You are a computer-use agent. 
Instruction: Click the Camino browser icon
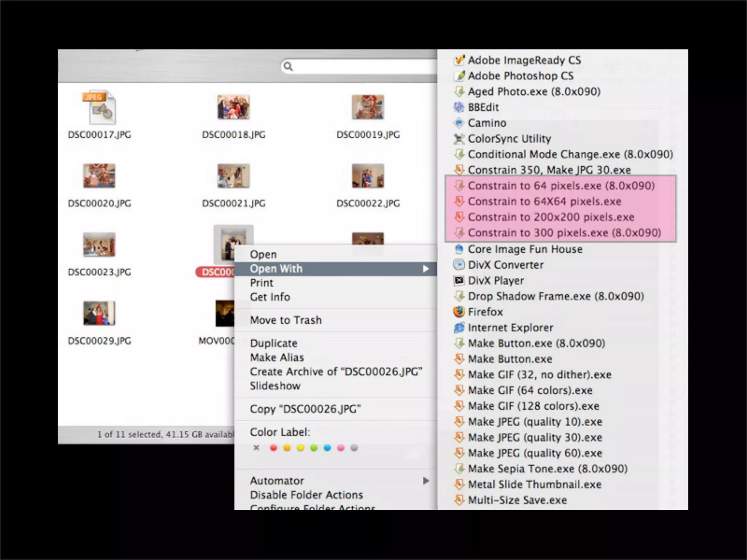click(x=459, y=123)
